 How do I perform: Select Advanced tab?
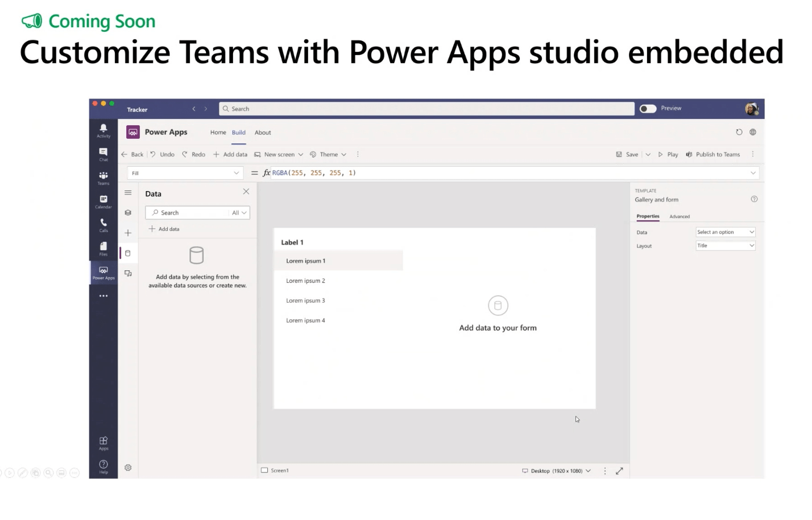(x=680, y=217)
